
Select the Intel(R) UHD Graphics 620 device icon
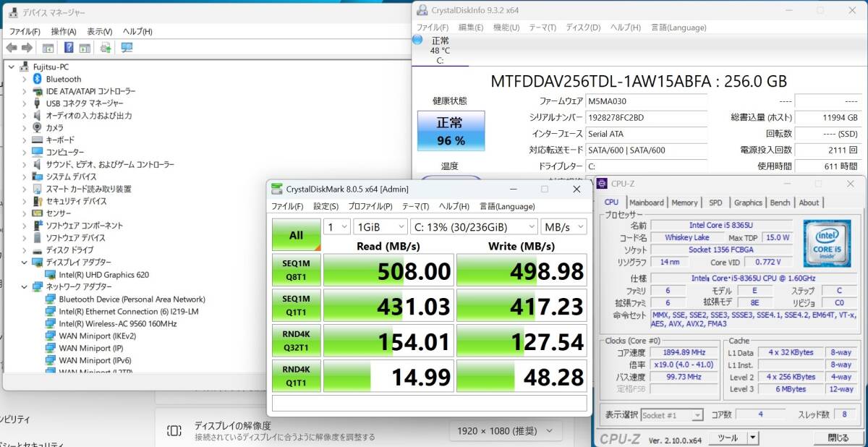point(52,274)
